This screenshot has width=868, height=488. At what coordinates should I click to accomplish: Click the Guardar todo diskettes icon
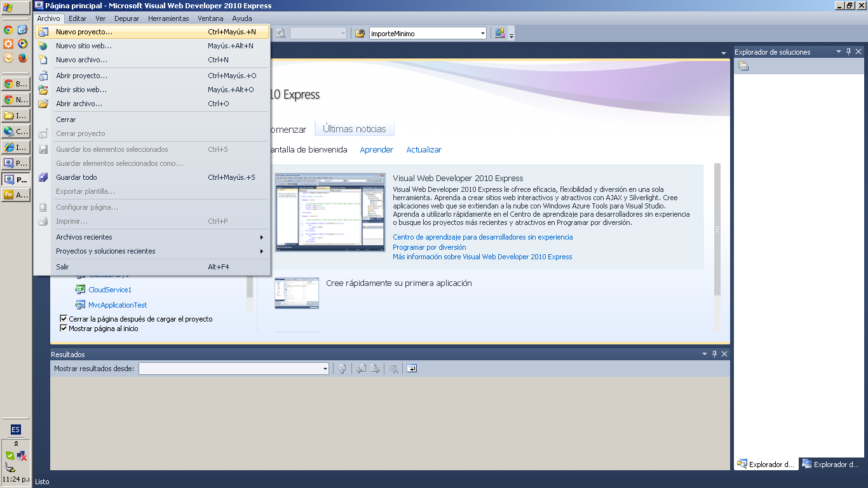[x=43, y=177]
